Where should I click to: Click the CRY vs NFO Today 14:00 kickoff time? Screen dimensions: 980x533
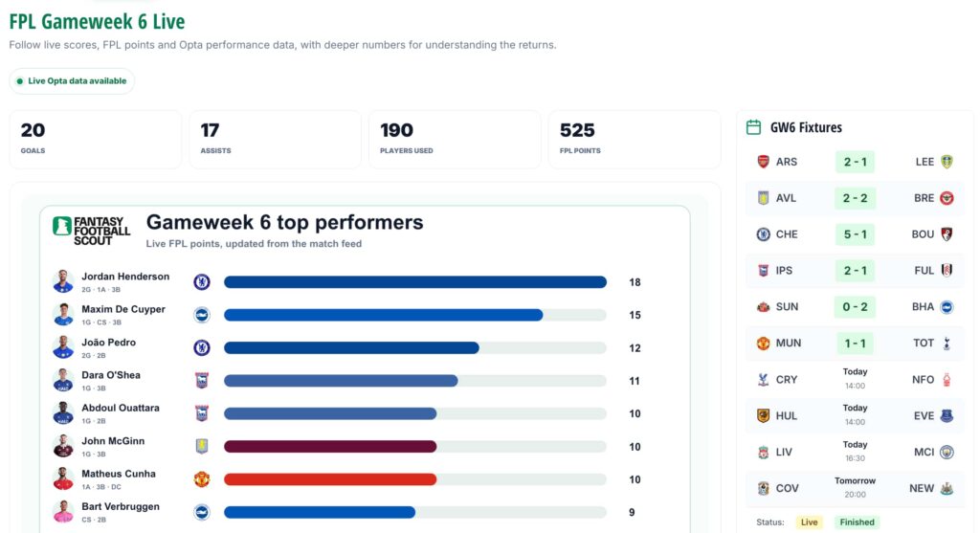[x=855, y=379]
